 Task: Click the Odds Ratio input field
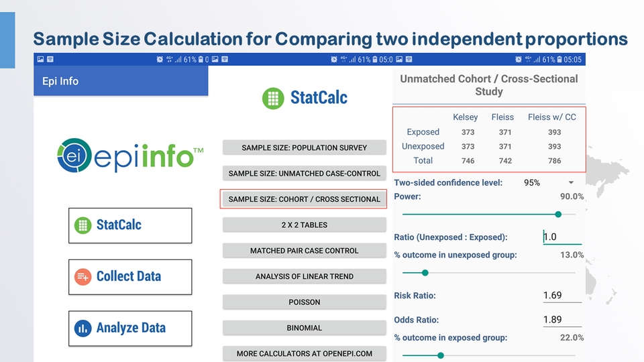pos(562,320)
